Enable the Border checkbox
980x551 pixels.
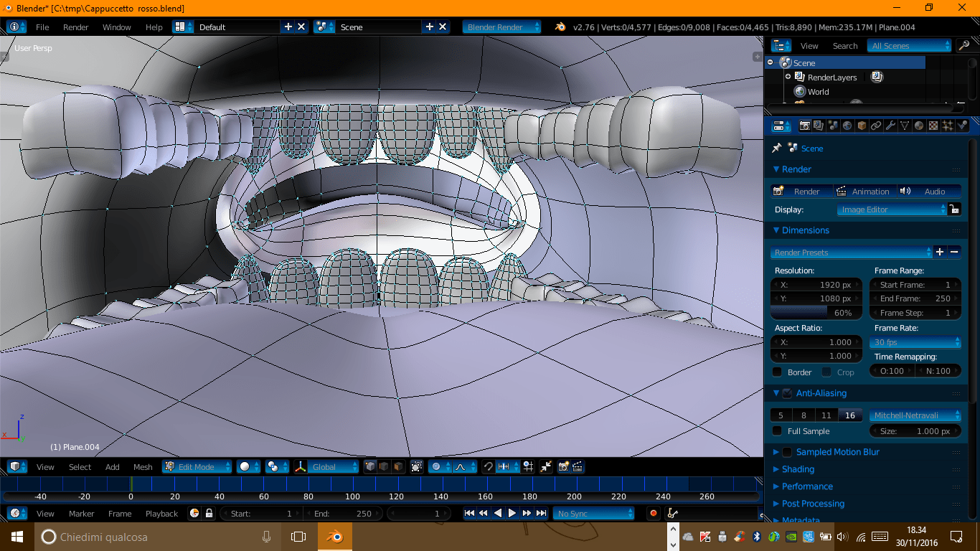[777, 372]
